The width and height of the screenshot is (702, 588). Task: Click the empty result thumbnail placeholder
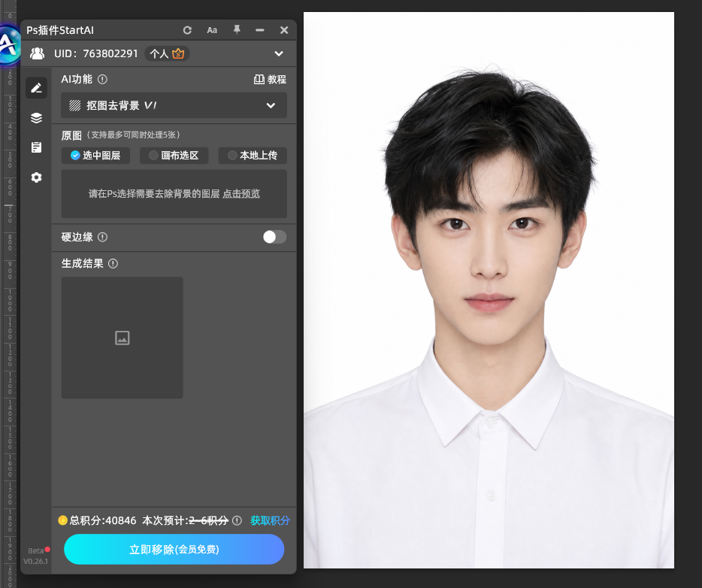pyautogui.click(x=123, y=338)
